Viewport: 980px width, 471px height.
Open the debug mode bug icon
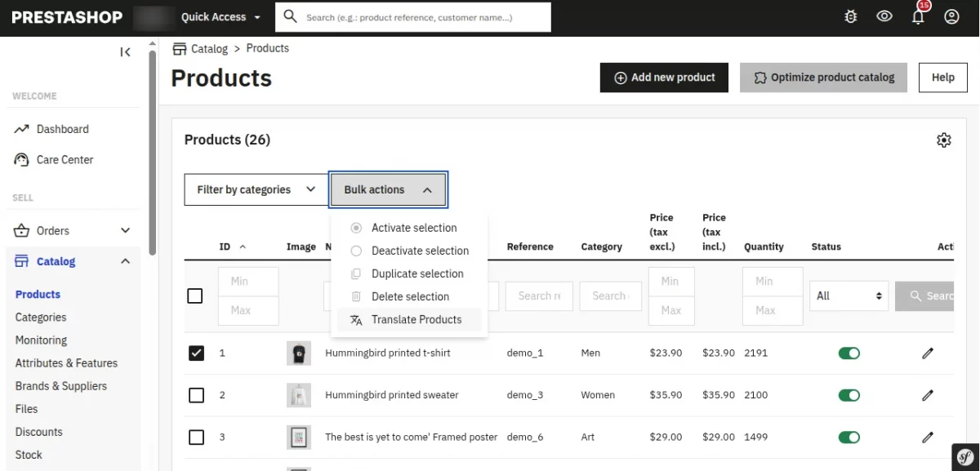point(851,16)
